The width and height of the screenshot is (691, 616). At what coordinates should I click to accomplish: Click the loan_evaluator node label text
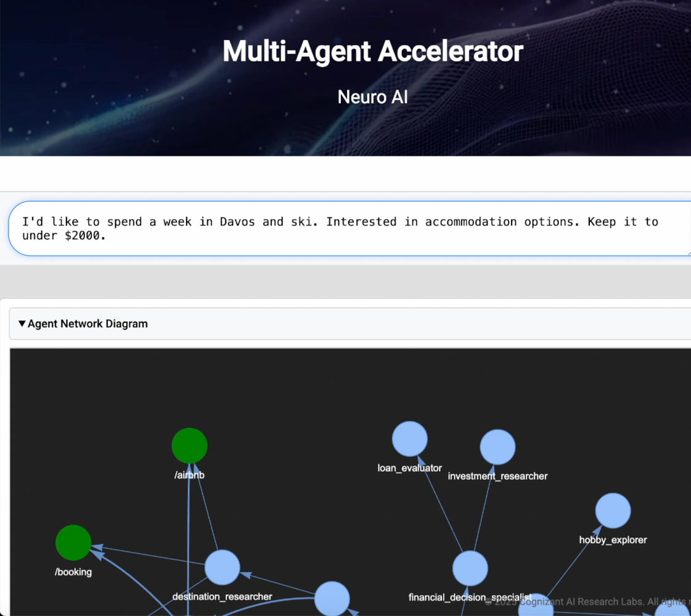[x=409, y=468]
